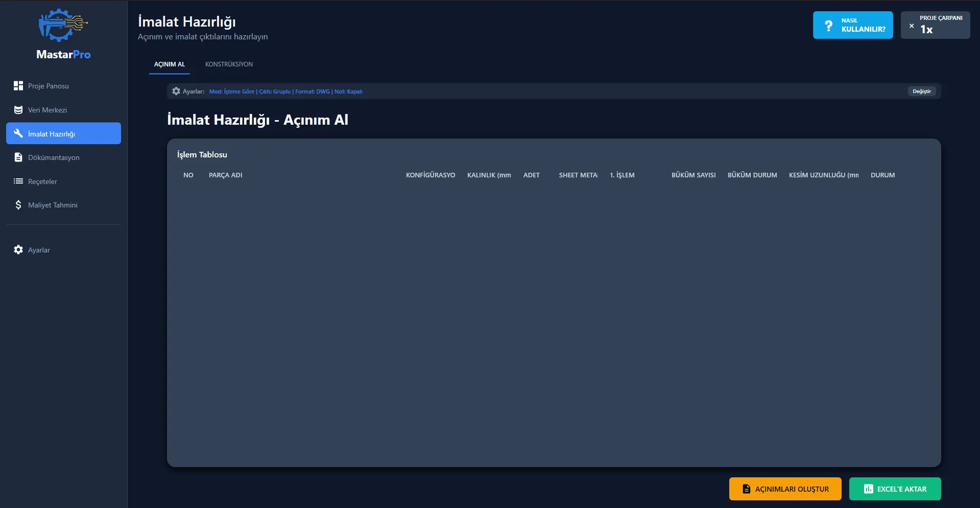Click the BÜKÜM SAYISI column header
Image resolution: width=980 pixels, height=508 pixels.
pyautogui.click(x=693, y=175)
